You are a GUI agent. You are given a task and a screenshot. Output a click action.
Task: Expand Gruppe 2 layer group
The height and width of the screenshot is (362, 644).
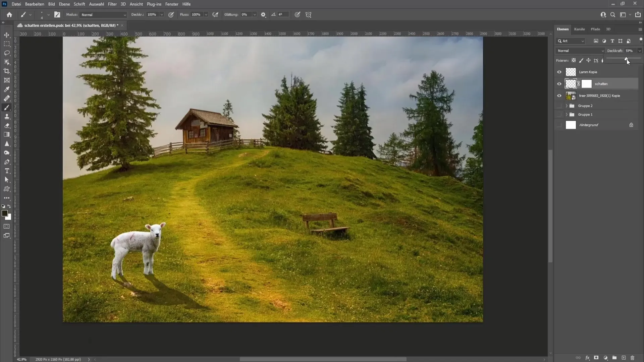tap(566, 106)
